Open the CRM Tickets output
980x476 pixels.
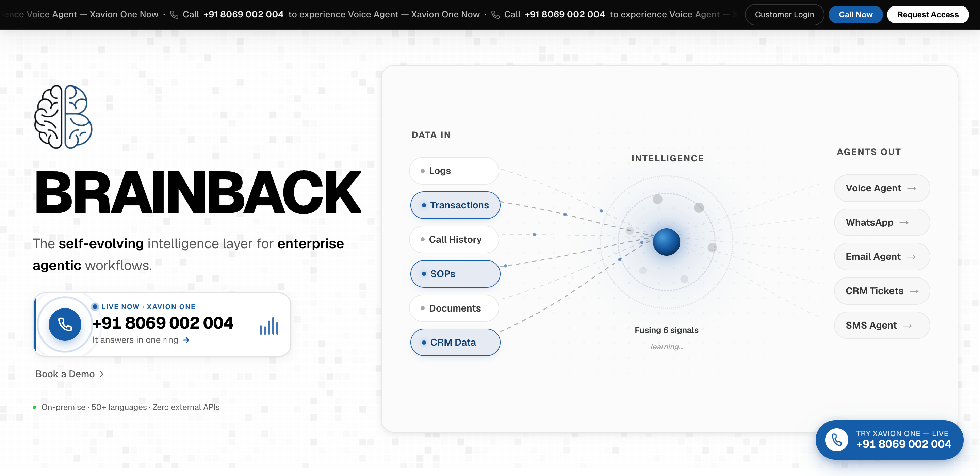(x=881, y=291)
